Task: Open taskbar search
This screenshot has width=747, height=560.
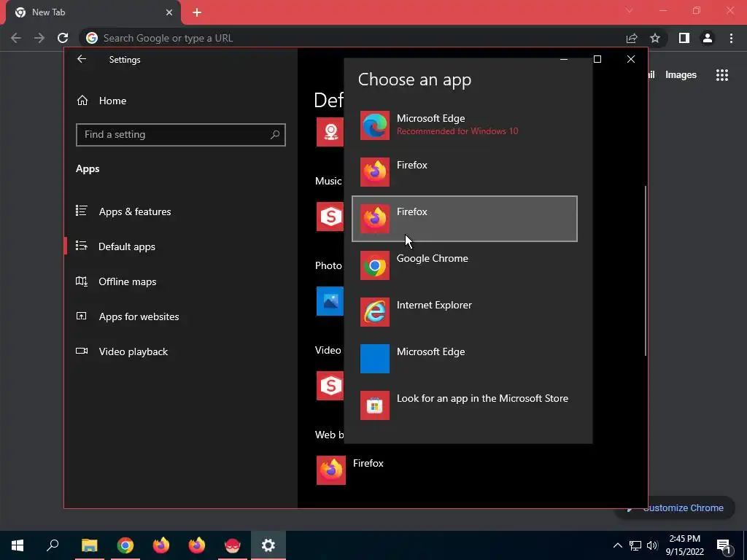Action: click(53, 545)
